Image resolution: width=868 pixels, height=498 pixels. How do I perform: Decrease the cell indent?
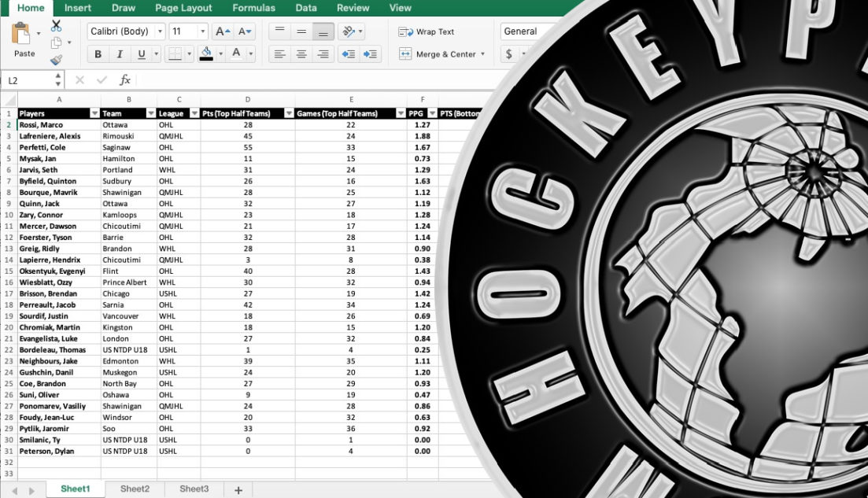[x=348, y=53]
